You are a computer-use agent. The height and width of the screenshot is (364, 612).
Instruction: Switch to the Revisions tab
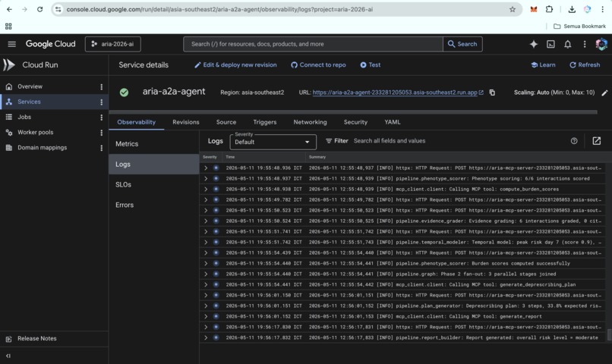click(x=186, y=122)
